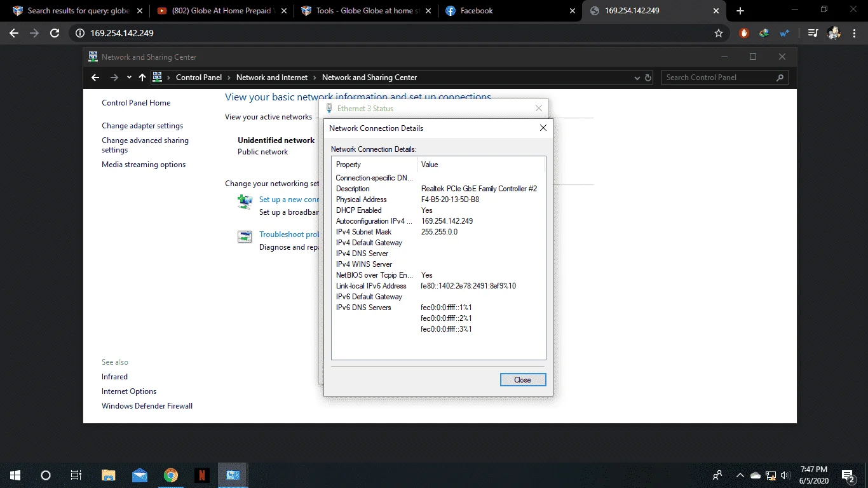Click the Troubleshoot problems icon
Screen dimensions: 868x488
tap(245, 237)
